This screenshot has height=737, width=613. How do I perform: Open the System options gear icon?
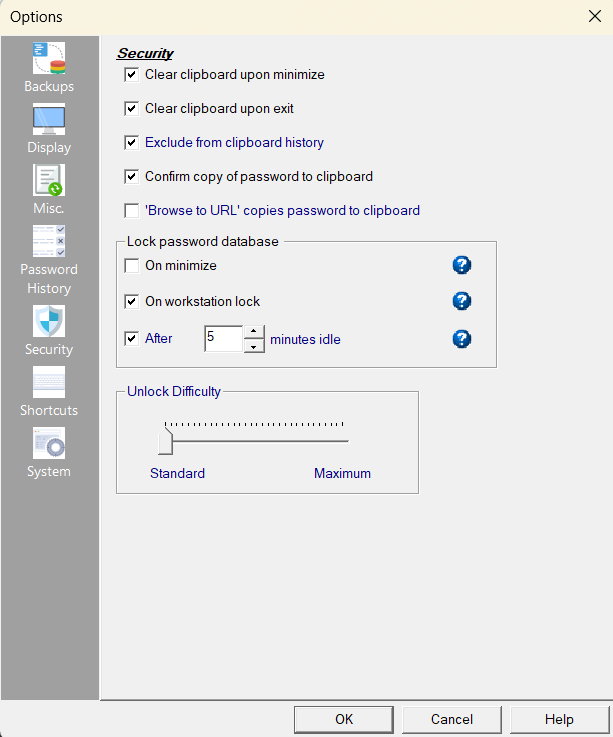click(x=49, y=443)
